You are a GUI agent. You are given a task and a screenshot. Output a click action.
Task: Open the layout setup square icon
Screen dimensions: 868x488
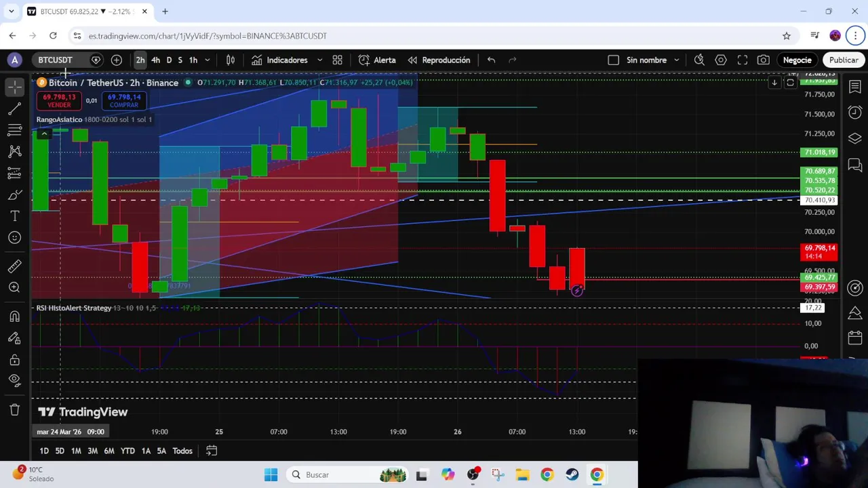[614, 60]
